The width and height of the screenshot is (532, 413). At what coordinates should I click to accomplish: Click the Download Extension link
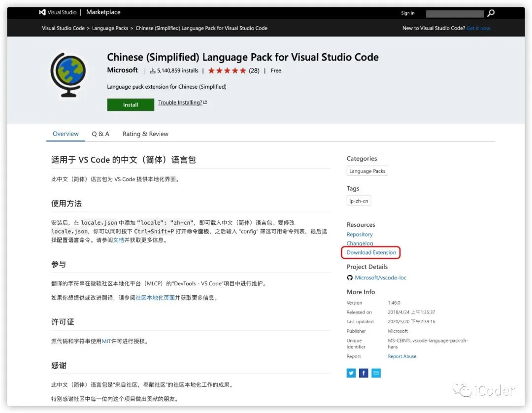point(371,252)
